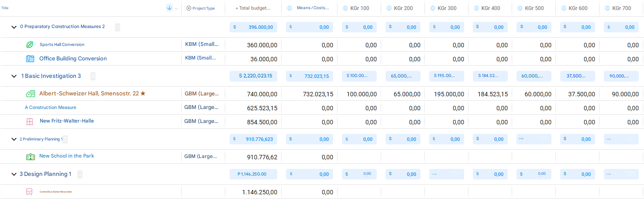Click the globe icon beside KGr 100
The width and height of the screenshot is (644, 200).
pyautogui.click(x=345, y=8)
